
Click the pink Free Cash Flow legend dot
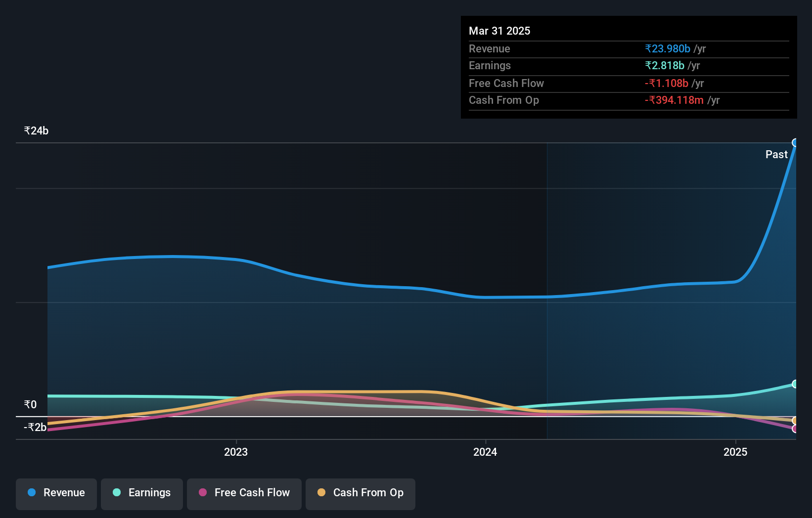click(203, 492)
